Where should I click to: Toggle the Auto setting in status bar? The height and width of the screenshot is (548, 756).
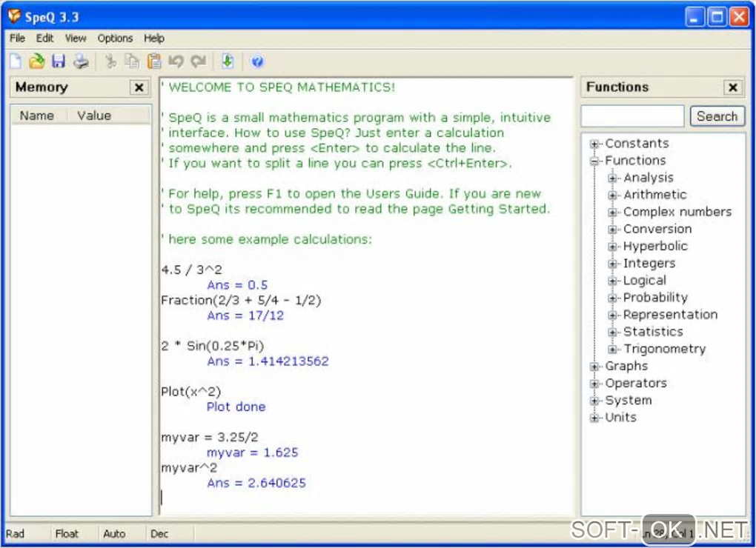click(114, 533)
